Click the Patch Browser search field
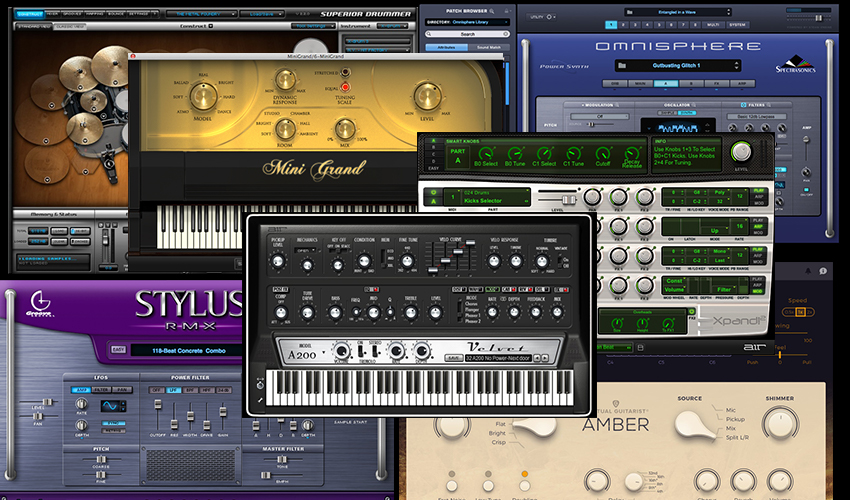This screenshot has width=850, height=500. coord(467,34)
